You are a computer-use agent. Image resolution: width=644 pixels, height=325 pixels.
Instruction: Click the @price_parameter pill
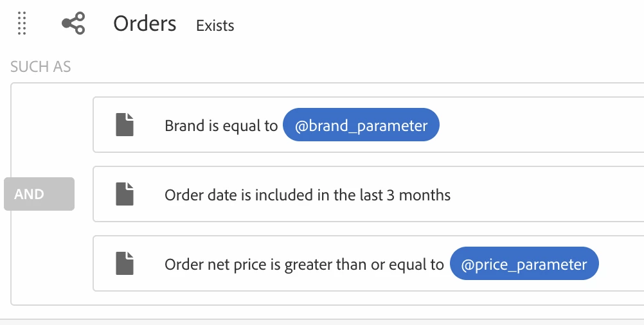coord(524,264)
